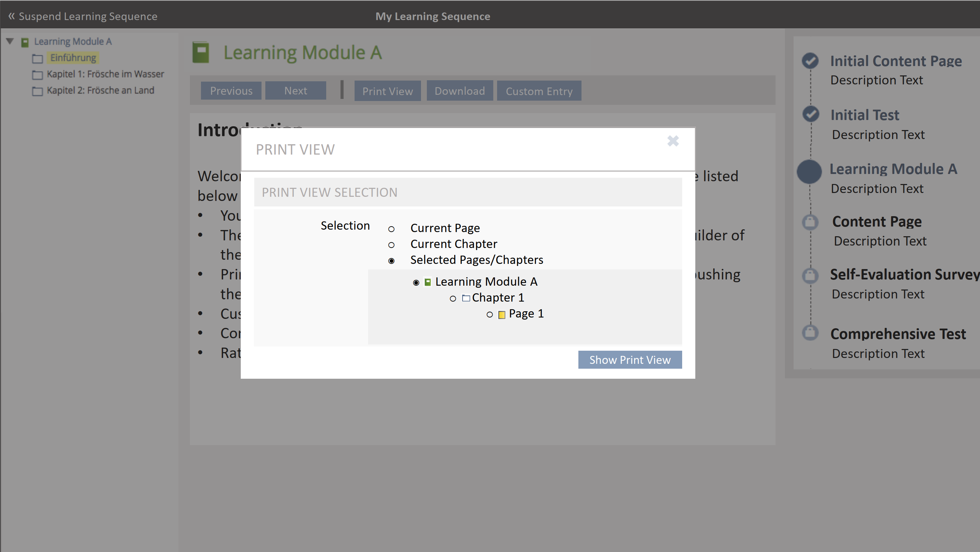
Task: Select the Current Page radio option
Action: tap(391, 229)
